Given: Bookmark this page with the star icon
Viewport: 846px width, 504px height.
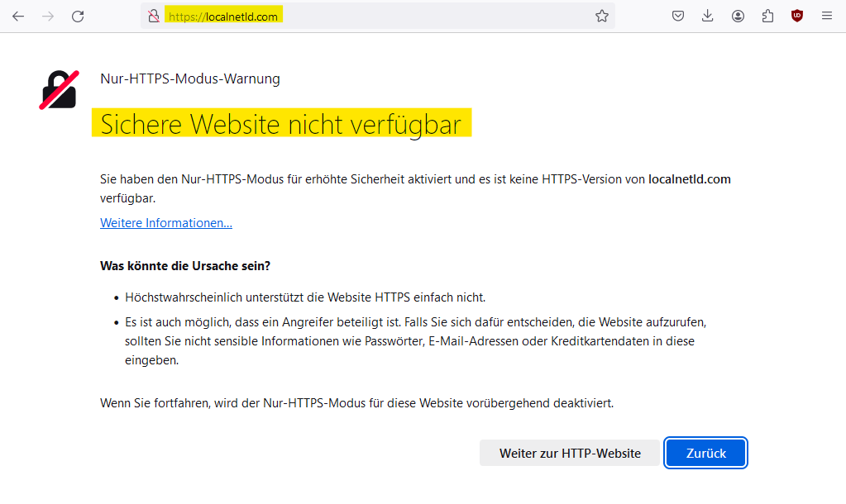Looking at the screenshot, I should 602,16.
